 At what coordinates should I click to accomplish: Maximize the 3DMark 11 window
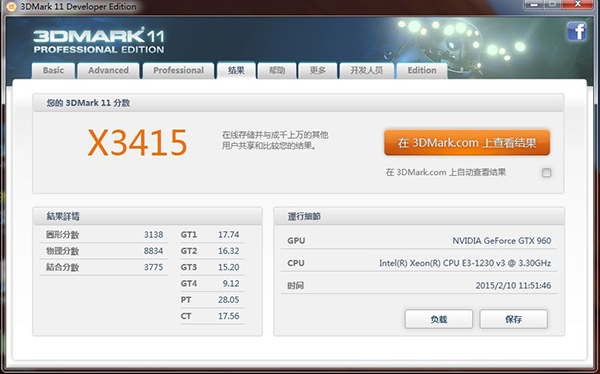click(553, 4)
